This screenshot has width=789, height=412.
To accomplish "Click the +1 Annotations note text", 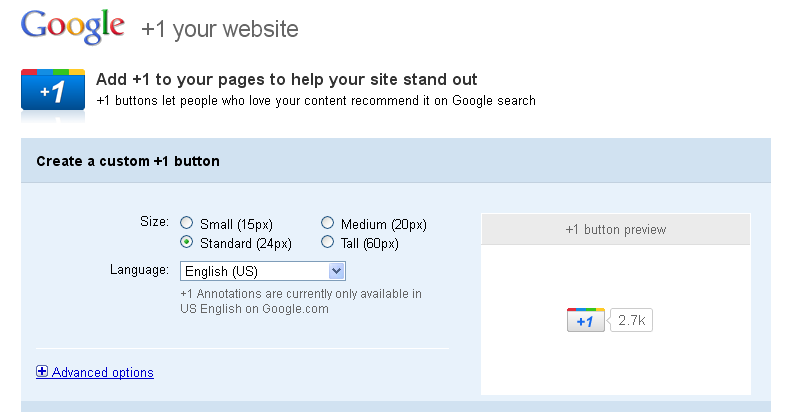I will (x=301, y=301).
